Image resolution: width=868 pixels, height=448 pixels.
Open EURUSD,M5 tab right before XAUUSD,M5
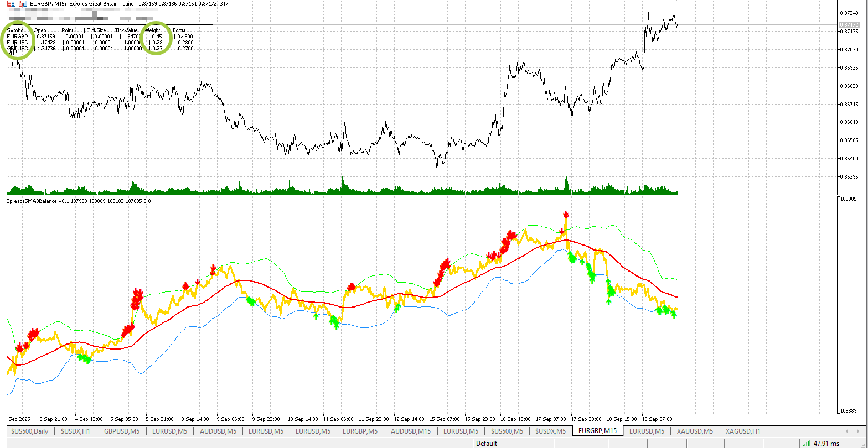point(647,431)
